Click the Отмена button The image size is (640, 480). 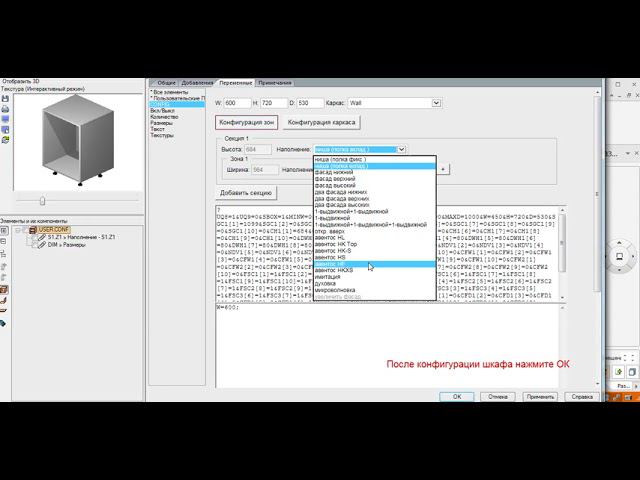(498, 396)
